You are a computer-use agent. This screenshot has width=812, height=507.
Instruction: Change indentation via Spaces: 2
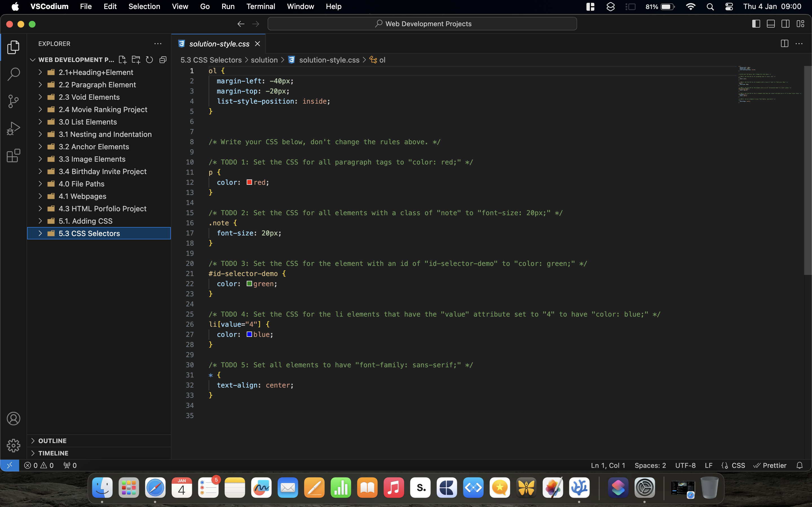tap(650, 465)
